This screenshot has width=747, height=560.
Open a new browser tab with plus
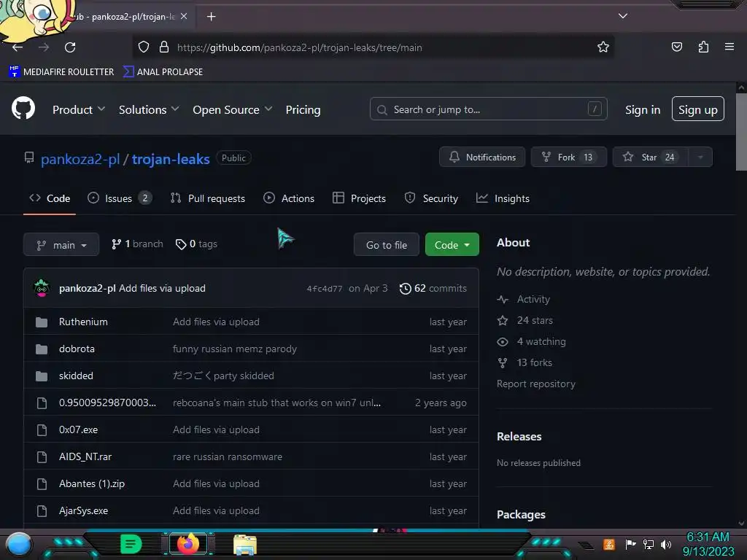pyautogui.click(x=211, y=17)
